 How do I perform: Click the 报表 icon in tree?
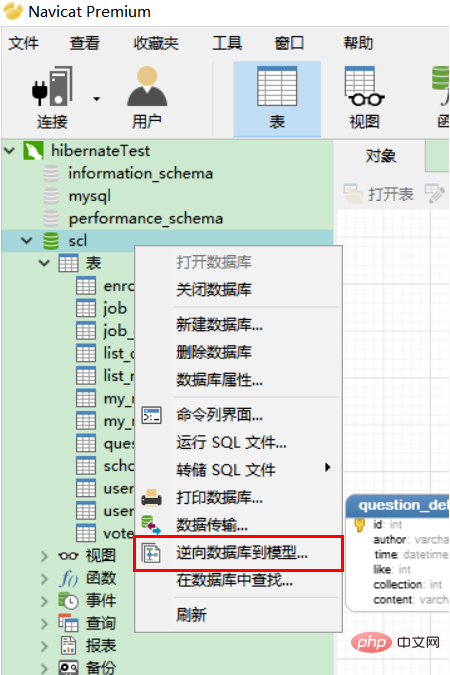pos(68,646)
